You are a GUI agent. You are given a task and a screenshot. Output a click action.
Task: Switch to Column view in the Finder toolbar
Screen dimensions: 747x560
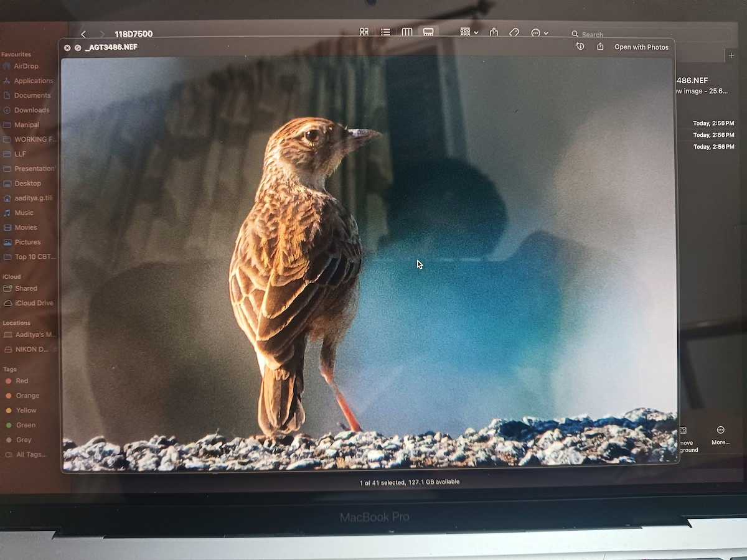[407, 32]
